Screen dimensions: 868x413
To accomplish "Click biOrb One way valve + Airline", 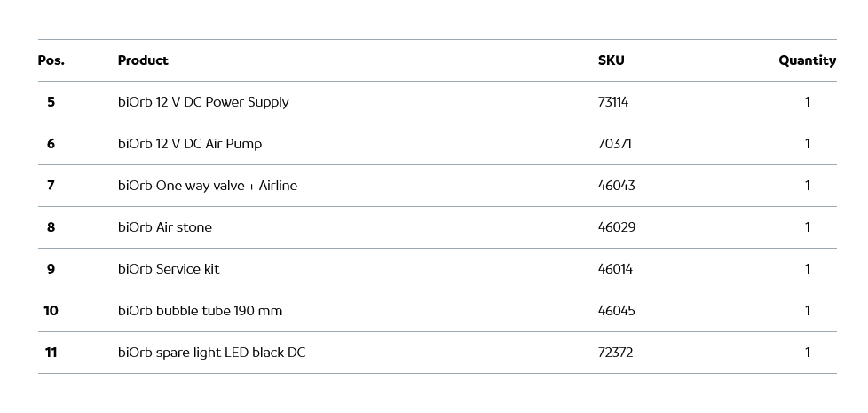I will tap(208, 186).
